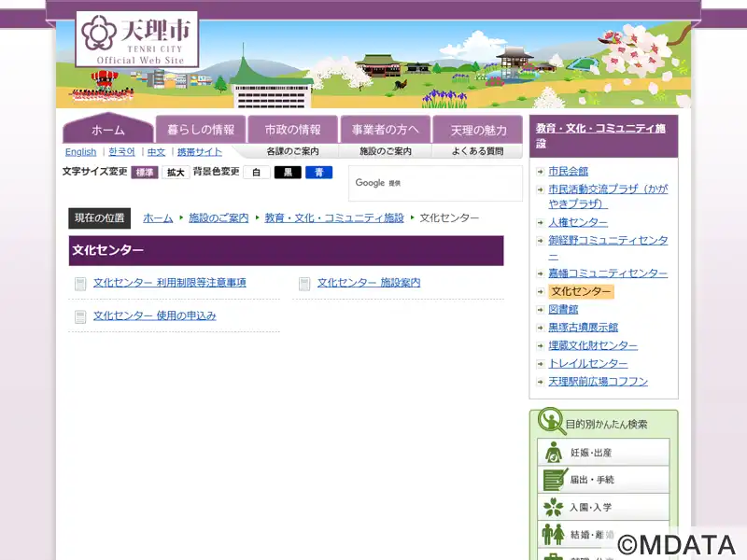This screenshot has width=747, height=560.
Task: Select black background color option
Action: 288,173
